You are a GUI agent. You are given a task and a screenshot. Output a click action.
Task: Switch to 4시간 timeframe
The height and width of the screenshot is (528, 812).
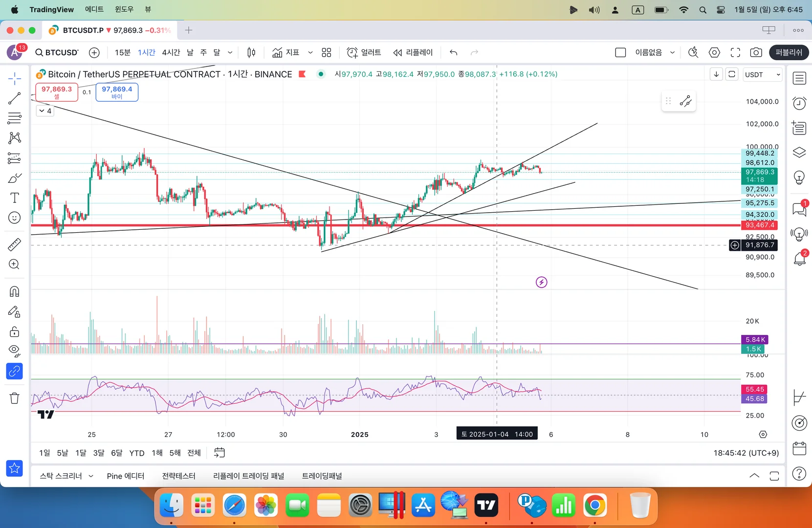click(x=171, y=52)
